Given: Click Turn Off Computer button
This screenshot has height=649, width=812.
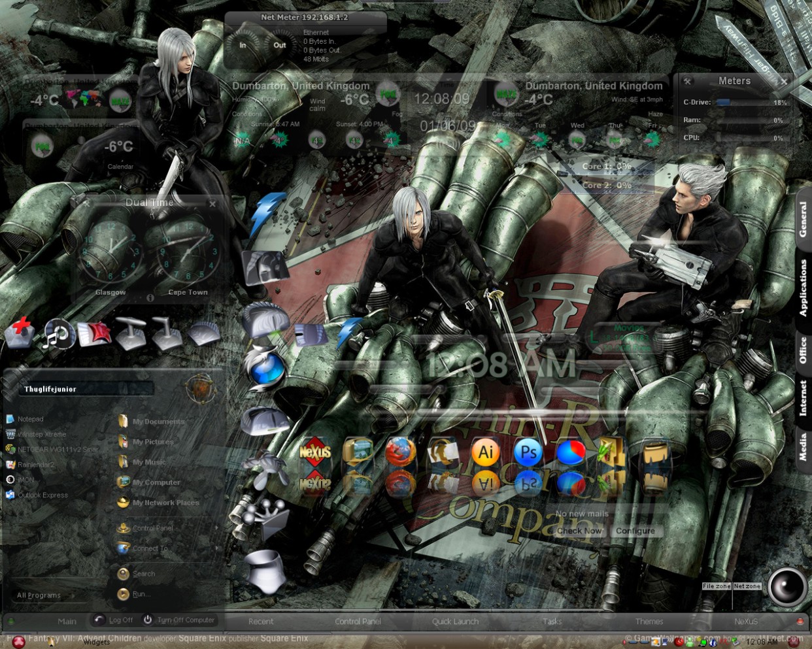Looking at the screenshot, I should tap(179, 620).
